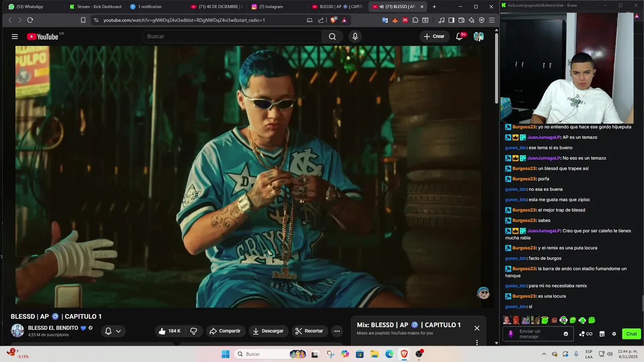
Task: Open Windows Start menu
Action: pyautogui.click(x=225, y=354)
